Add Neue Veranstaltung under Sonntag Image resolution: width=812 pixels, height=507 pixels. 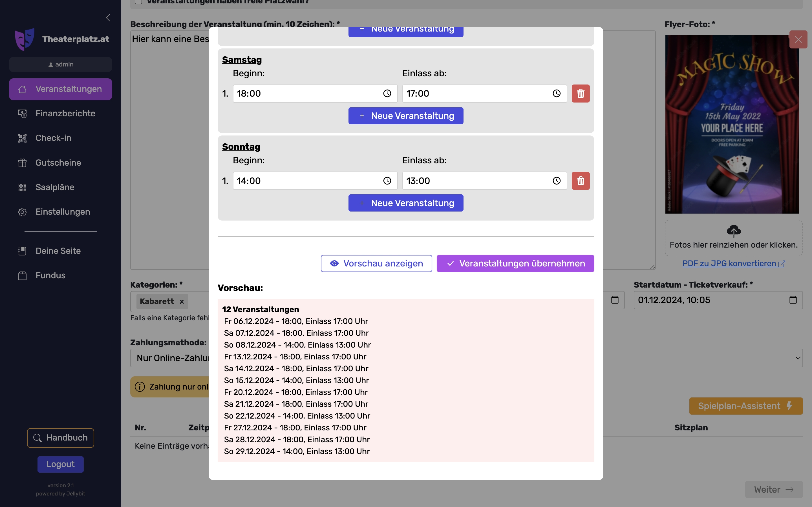tap(406, 203)
